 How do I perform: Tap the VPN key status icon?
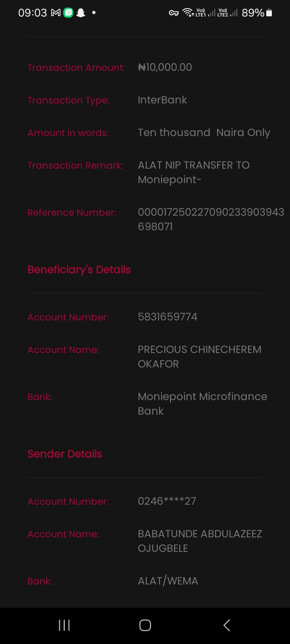(x=174, y=13)
